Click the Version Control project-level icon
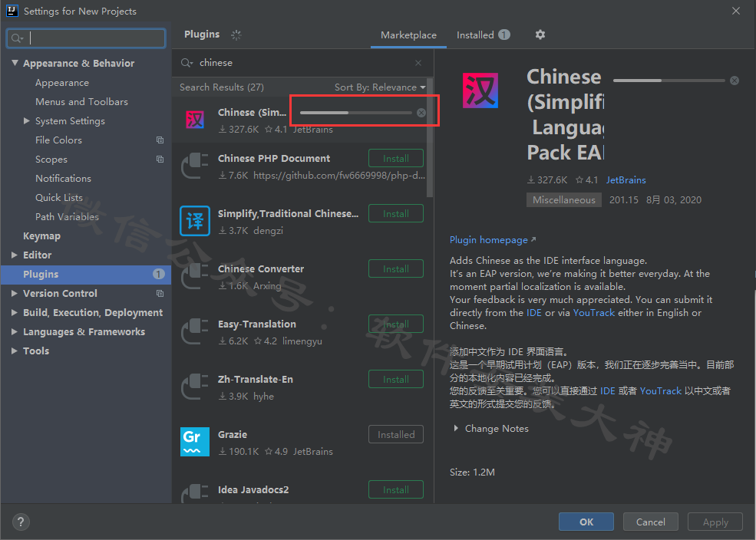Viewport: 756px width, 540px height. (x=160, y=293)
